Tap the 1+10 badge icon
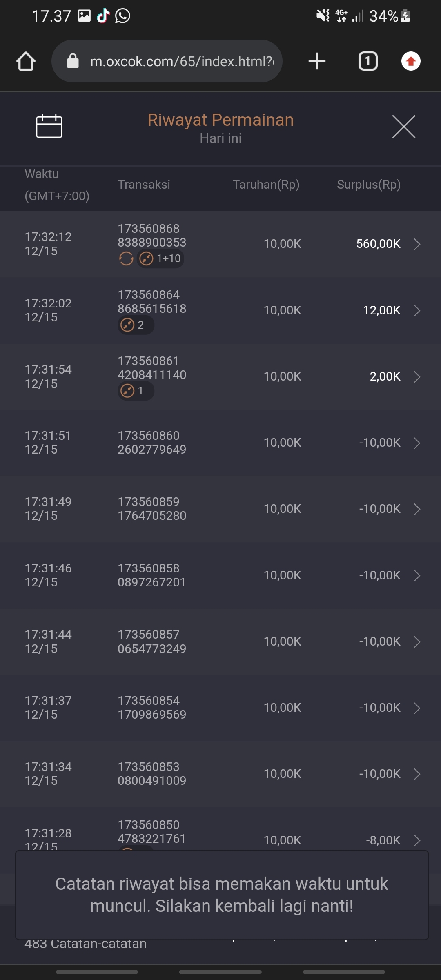This screenshot has width=441, height=980. pos(160,258)
